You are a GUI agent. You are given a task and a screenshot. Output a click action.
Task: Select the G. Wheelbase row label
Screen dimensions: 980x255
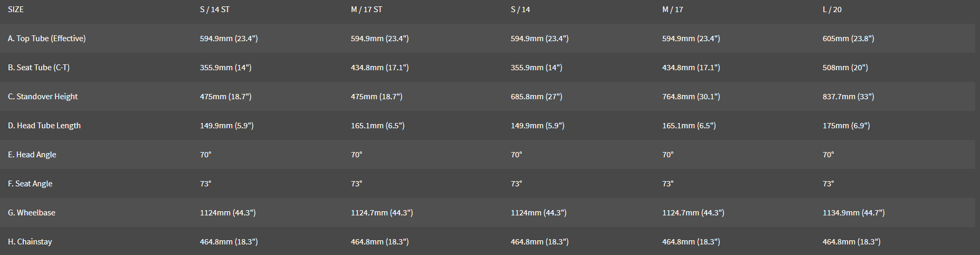tap(32, 213)
